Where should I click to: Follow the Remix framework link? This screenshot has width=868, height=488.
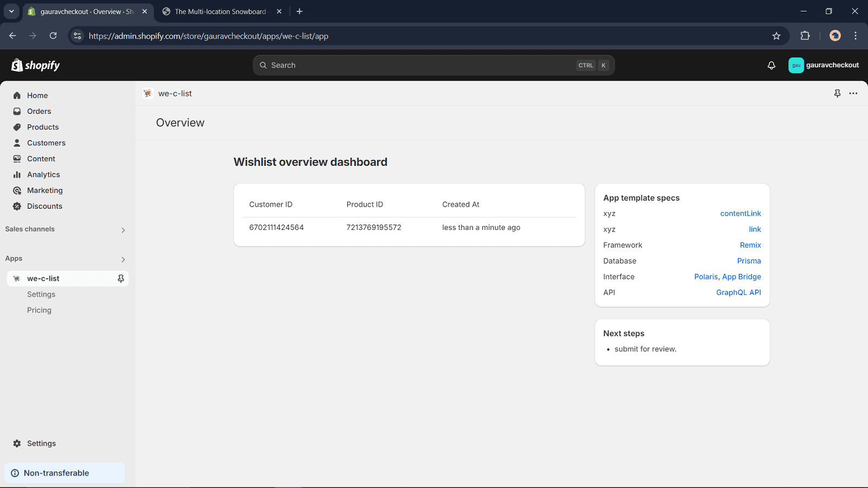pyautogui.click(x=750, y=245)
